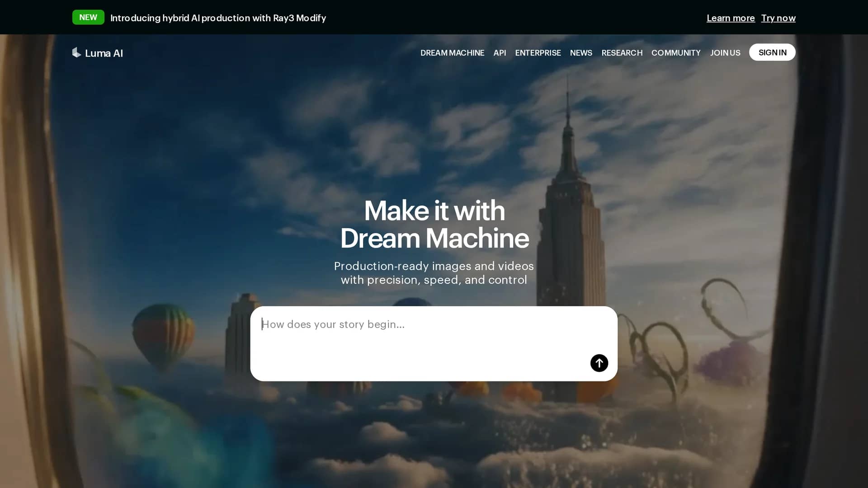This screenshot has width=868, height=488.
Task: Click the Try now link
Action: (x=778, y=18)
